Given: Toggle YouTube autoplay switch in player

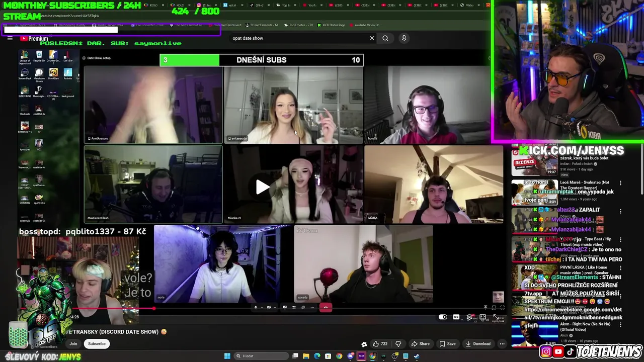Looking at the screenshot, I should click(443, 317).
